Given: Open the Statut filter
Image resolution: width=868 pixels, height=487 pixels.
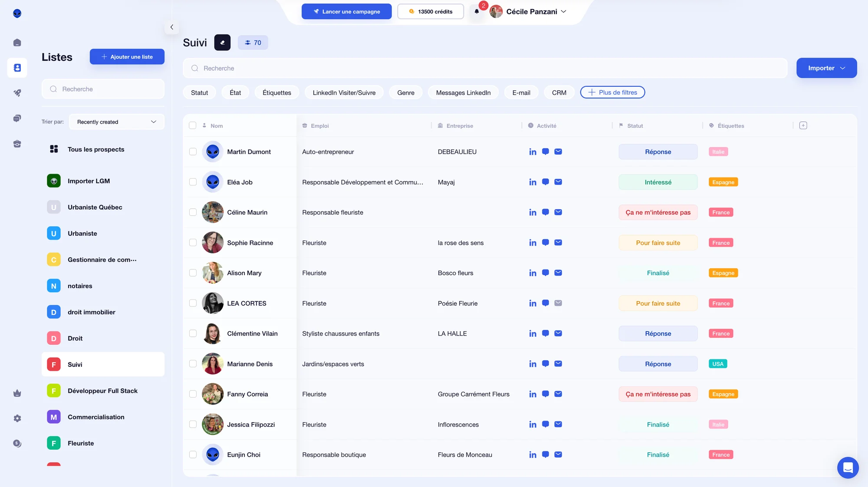Looking at the screenshot, I should click(199, 92).
